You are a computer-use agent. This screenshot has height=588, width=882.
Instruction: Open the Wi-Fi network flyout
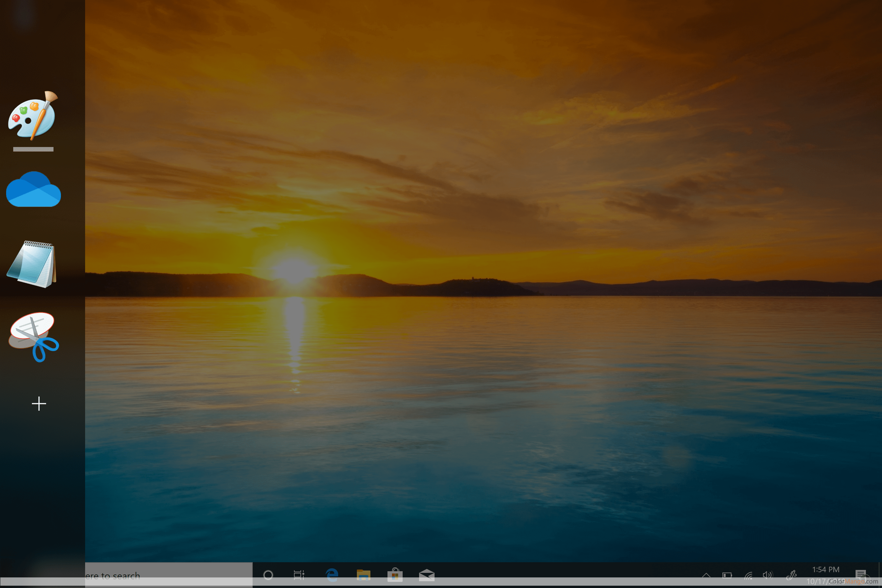748,575
